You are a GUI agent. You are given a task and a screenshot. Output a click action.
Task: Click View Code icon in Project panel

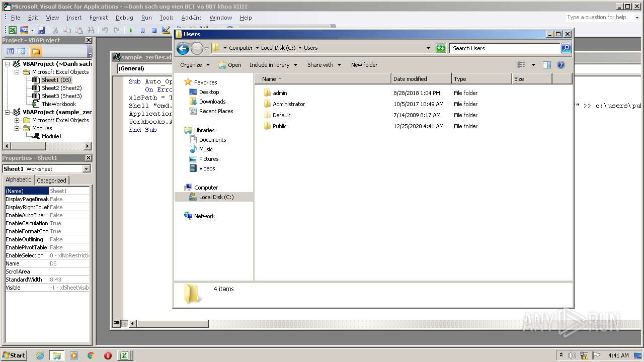[x=10, y=51]
